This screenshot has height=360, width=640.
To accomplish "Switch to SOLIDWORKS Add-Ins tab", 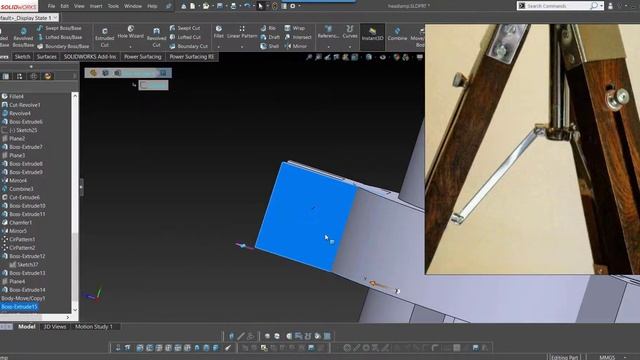I will [x=90, y=57].
